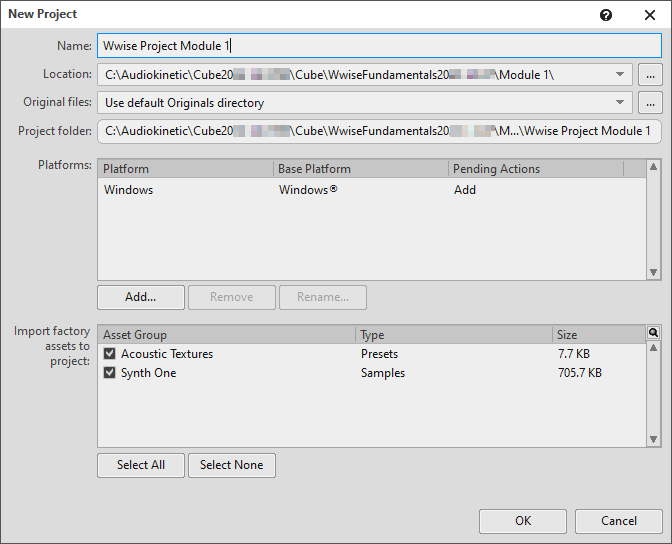Uncheck Acoustic Textures checkbox

pos(110,353)
